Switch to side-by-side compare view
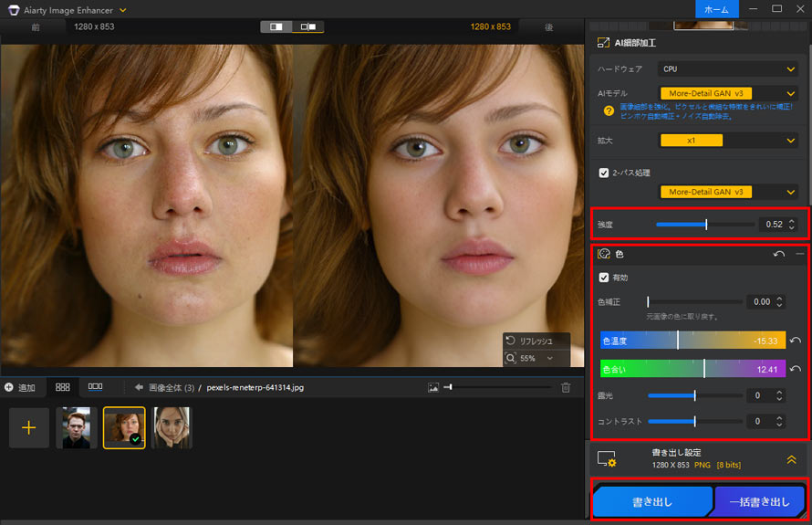 pos(308,26)
